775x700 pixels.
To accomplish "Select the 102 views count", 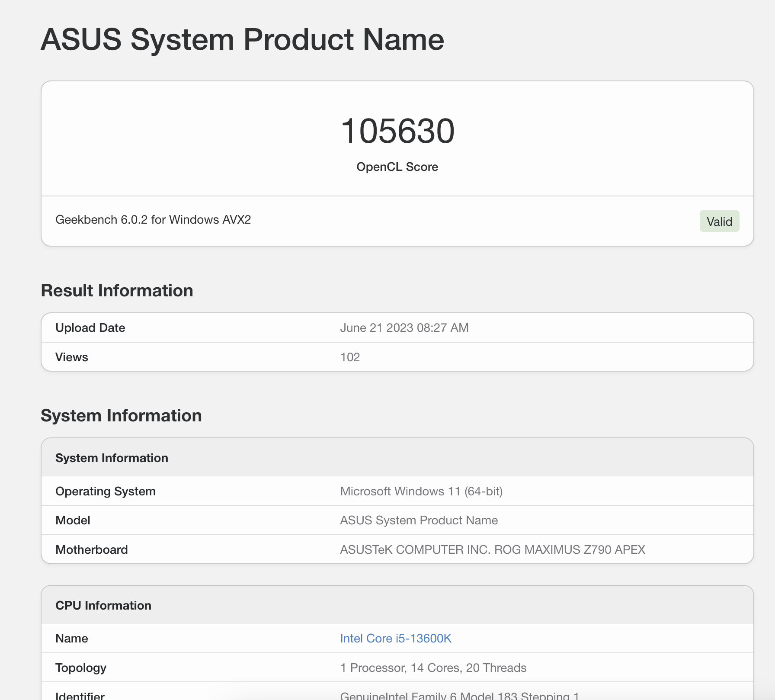I will click(x=350, y=357).
